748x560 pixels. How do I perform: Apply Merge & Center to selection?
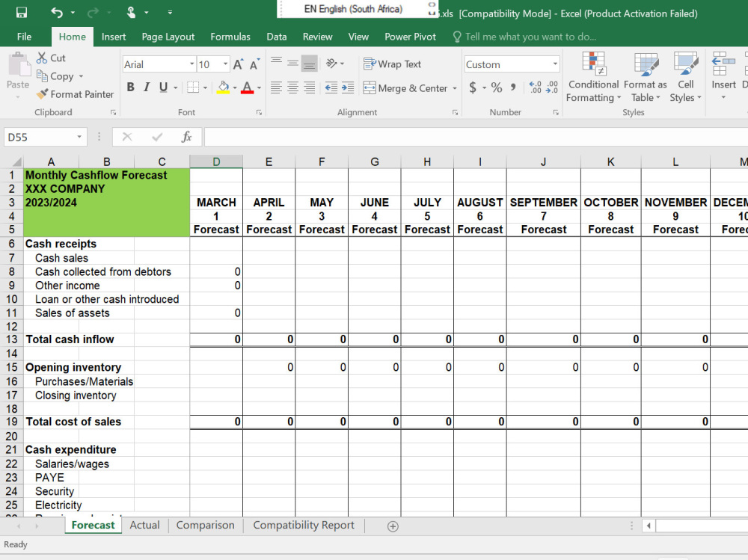point(404,88)
